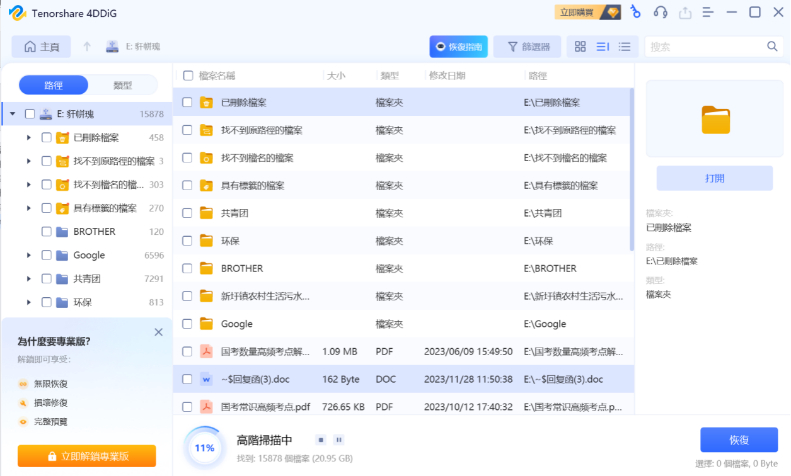
Task: Pause the advanced scan
Action: [x=339, y=439]
